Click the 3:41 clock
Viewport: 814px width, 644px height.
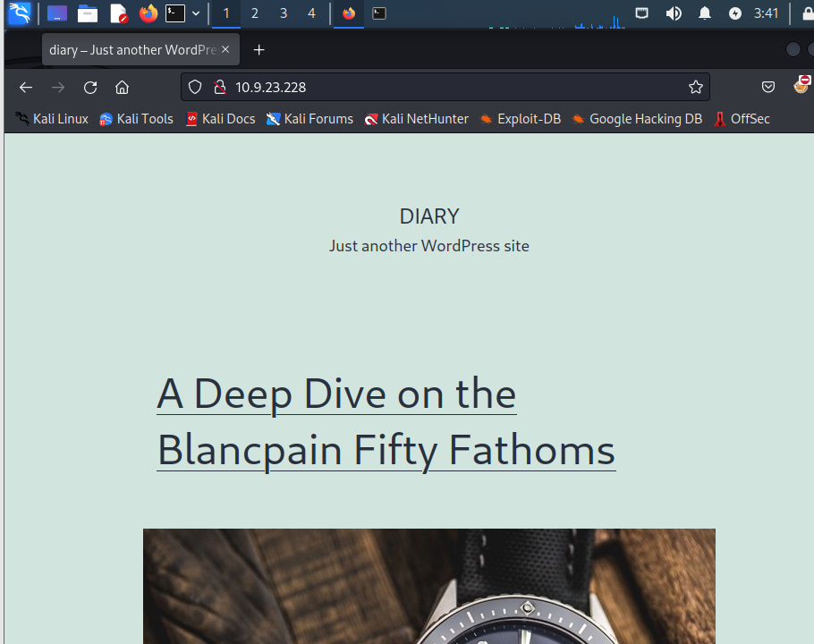(x=766, y=13)
